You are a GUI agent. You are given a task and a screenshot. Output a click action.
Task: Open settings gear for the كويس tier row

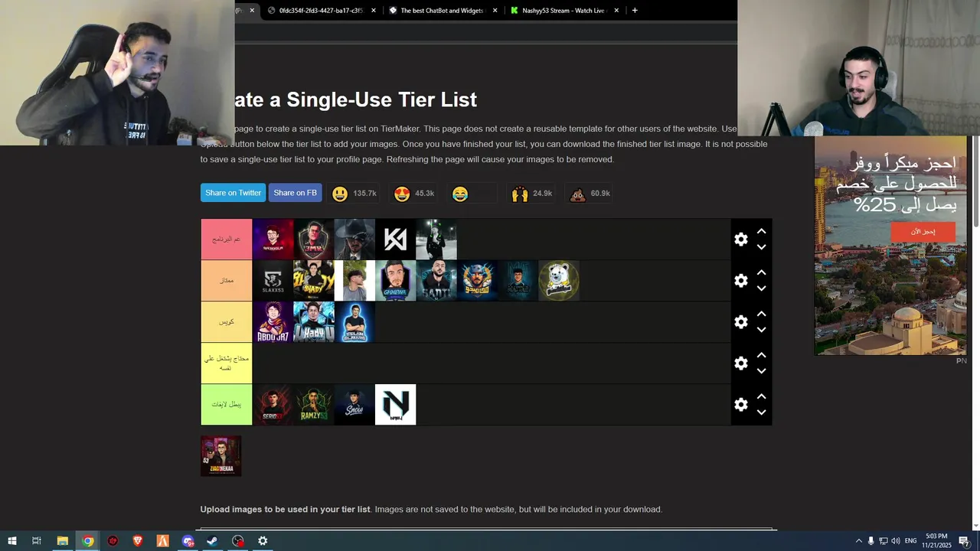tap(740, 322)
